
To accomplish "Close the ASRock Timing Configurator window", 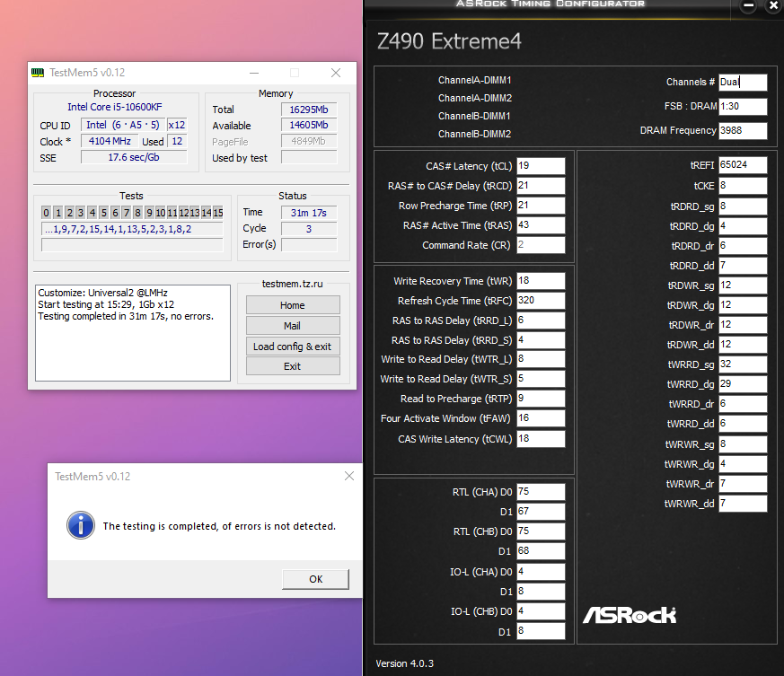I will pyautogui.click(x=773, y=6).
